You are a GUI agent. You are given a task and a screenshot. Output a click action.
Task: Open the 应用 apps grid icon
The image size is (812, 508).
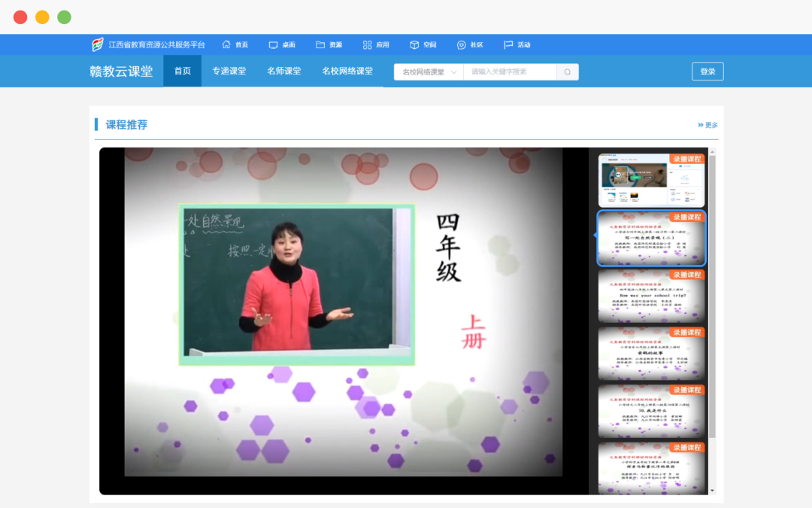coord(367,44)
